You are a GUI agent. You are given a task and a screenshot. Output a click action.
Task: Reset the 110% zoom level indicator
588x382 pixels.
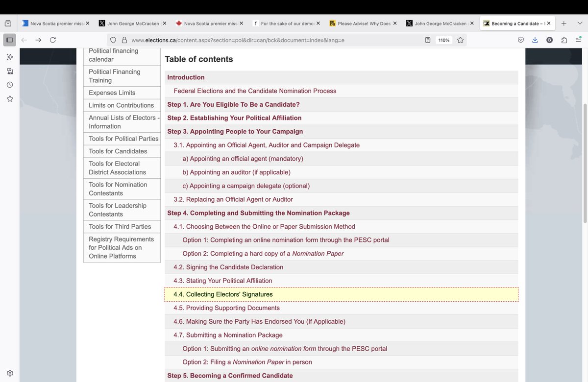click(444, 40)
